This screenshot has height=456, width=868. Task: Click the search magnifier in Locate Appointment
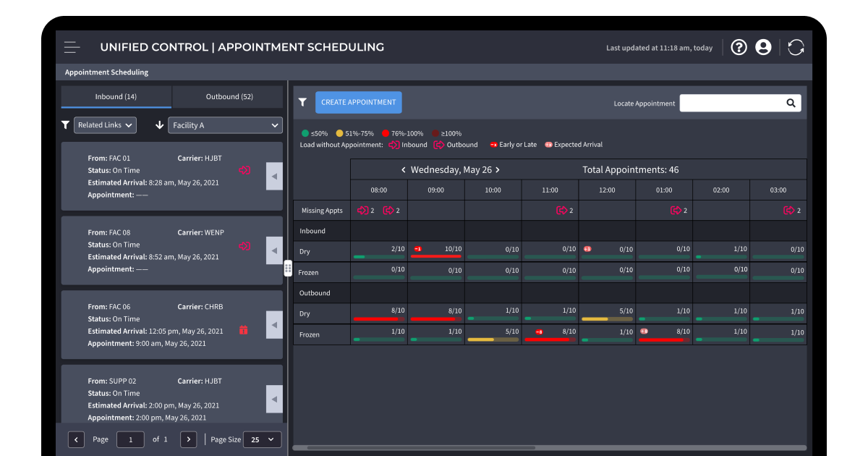pyautogui.click(x=791, y=103)
